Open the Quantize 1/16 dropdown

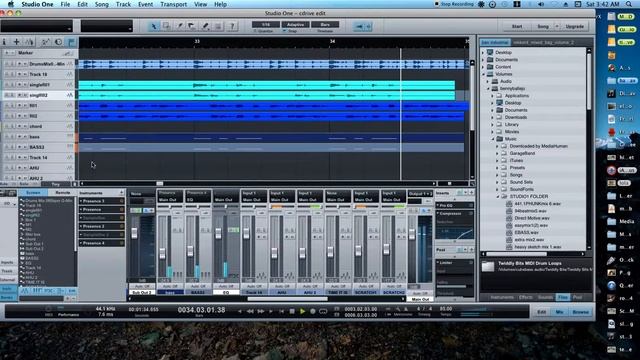[266, 24]
